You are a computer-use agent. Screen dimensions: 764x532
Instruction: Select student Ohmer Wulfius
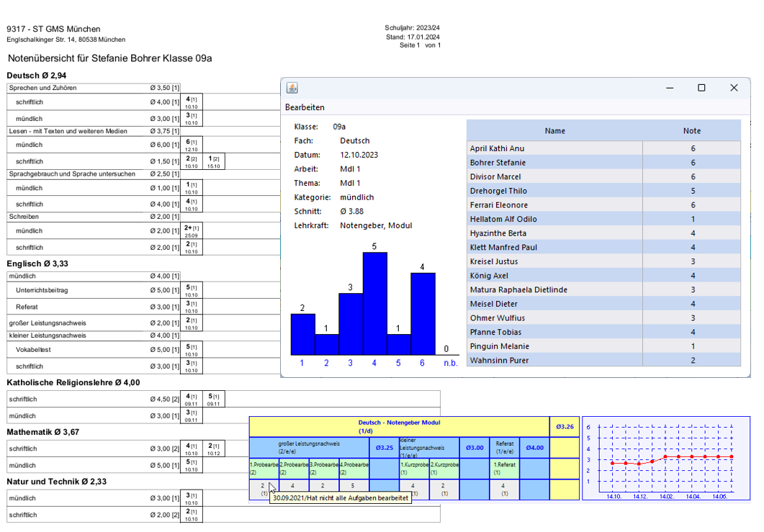[603, 318]
